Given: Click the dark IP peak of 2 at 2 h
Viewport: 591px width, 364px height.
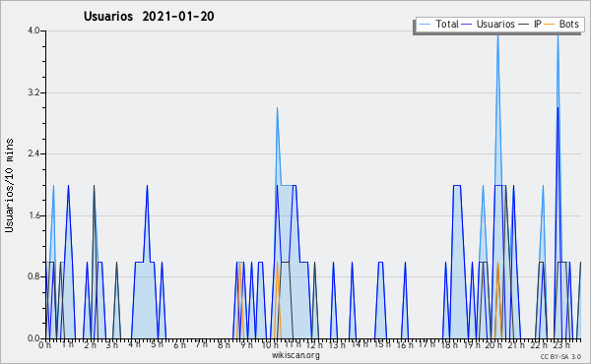Looking at the screenshot, I should coord(94,186).
